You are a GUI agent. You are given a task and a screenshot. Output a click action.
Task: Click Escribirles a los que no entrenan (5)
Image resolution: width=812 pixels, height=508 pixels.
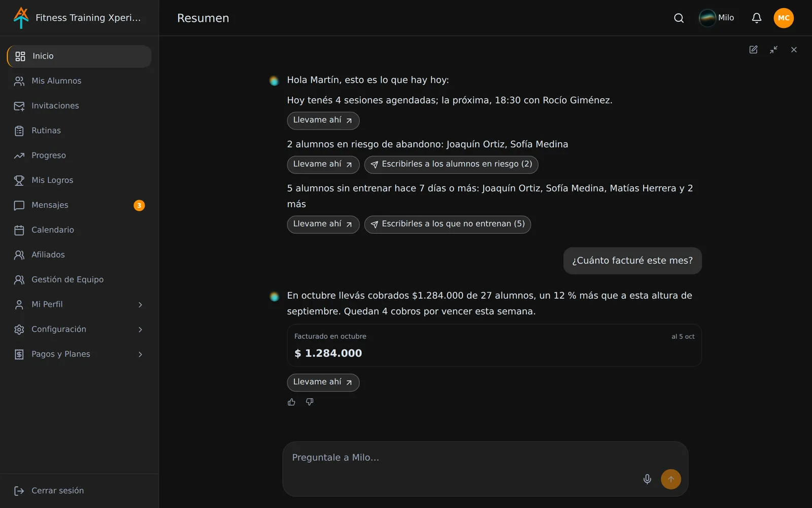pyautogui.click(x=448, y=225)
